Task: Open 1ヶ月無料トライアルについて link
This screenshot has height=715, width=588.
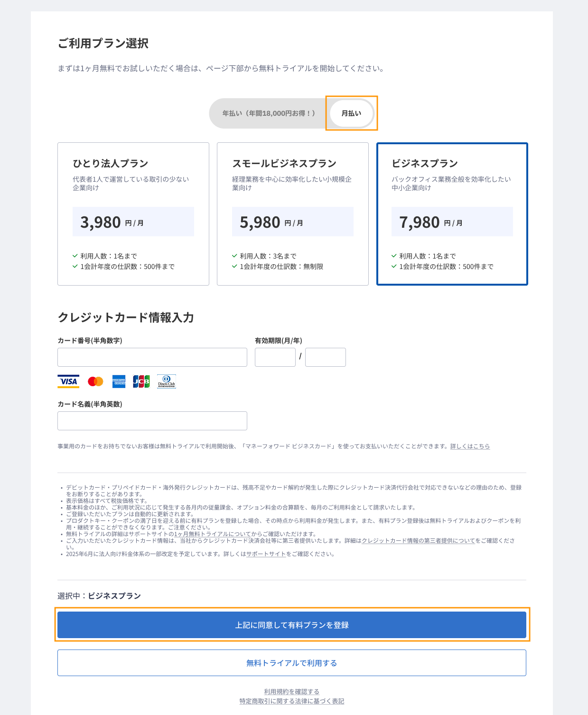Action: [x=212, y=534]
